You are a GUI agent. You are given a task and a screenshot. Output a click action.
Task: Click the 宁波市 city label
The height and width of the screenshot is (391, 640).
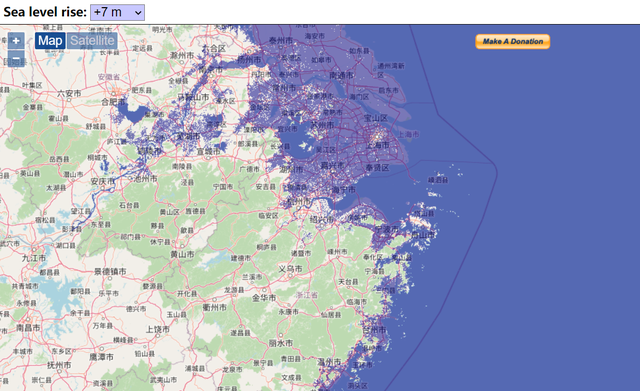[388, 229]
